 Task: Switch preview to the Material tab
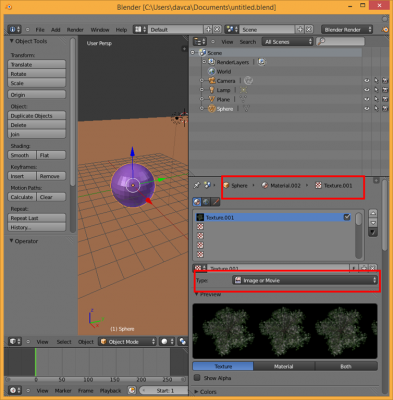tap(284, 366)
